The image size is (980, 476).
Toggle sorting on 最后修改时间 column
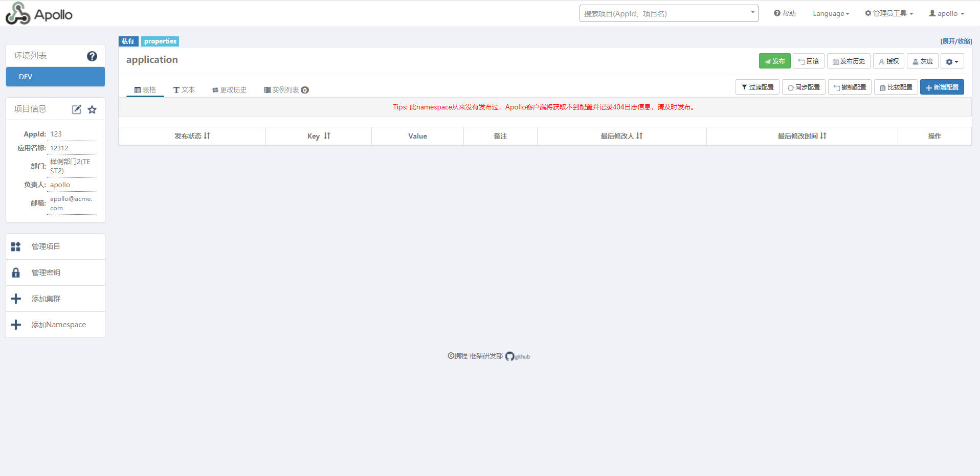(x=822, y=136)
